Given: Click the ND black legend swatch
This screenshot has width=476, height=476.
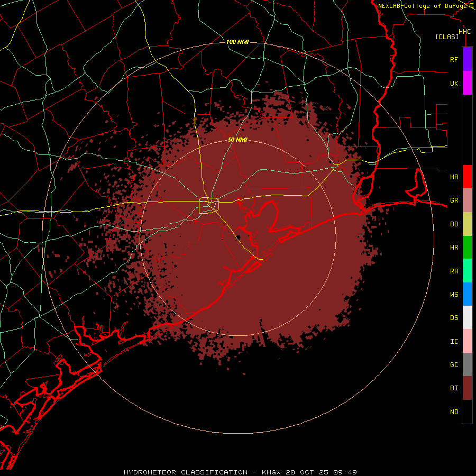Looking at the screenshot, I should click(x=467, y=411).
